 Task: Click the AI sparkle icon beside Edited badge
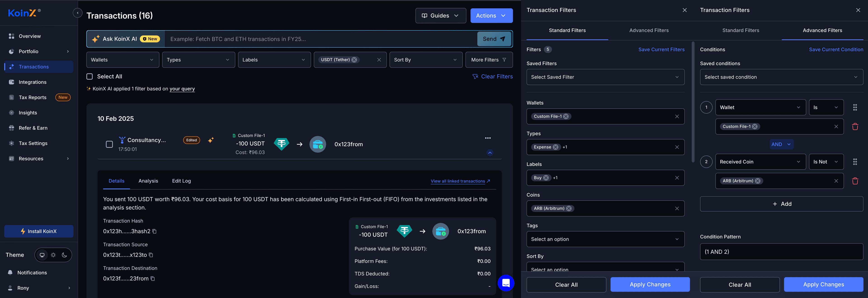coord(211,140)
